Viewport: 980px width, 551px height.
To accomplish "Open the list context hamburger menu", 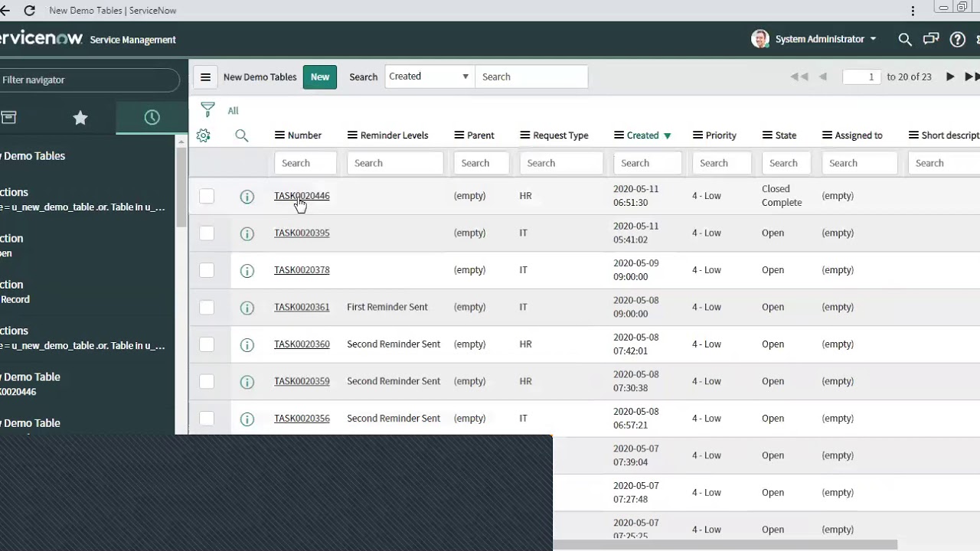I will click(205, 77).
